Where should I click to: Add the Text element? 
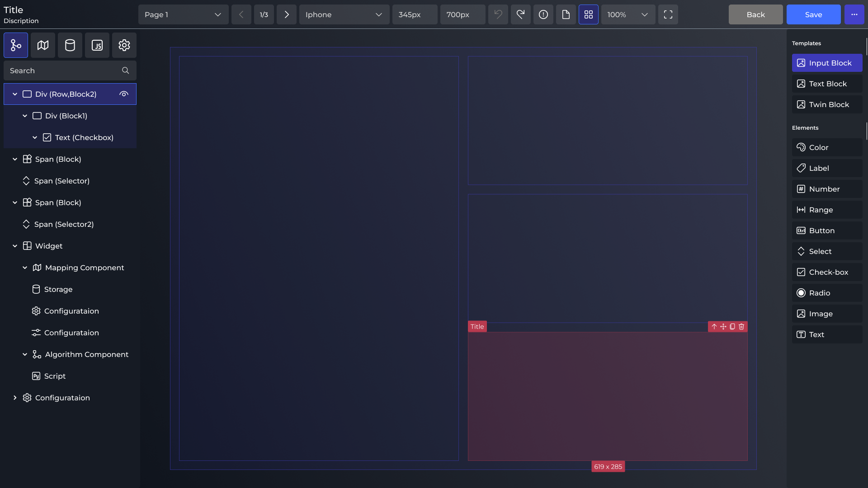(x=827, y=334)
